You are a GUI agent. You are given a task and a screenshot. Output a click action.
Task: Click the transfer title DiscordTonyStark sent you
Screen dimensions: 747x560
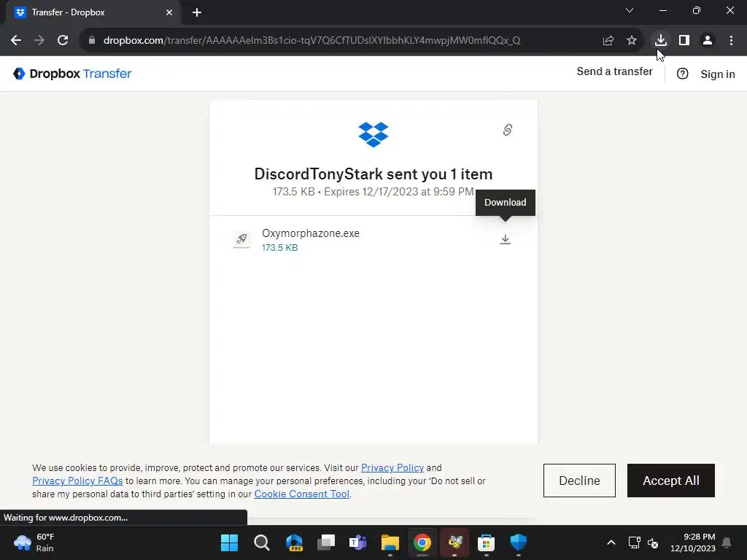click(373, 174)
